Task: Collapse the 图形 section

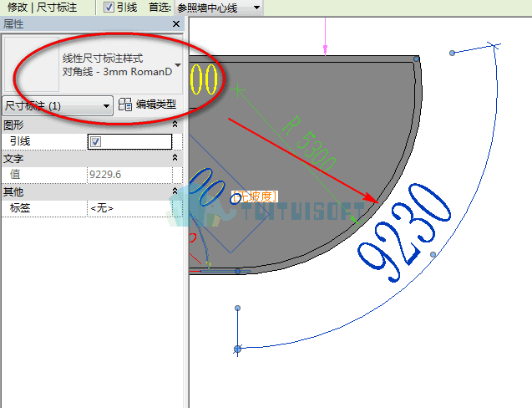Action: pyautogui.click(x=175, y=125)
